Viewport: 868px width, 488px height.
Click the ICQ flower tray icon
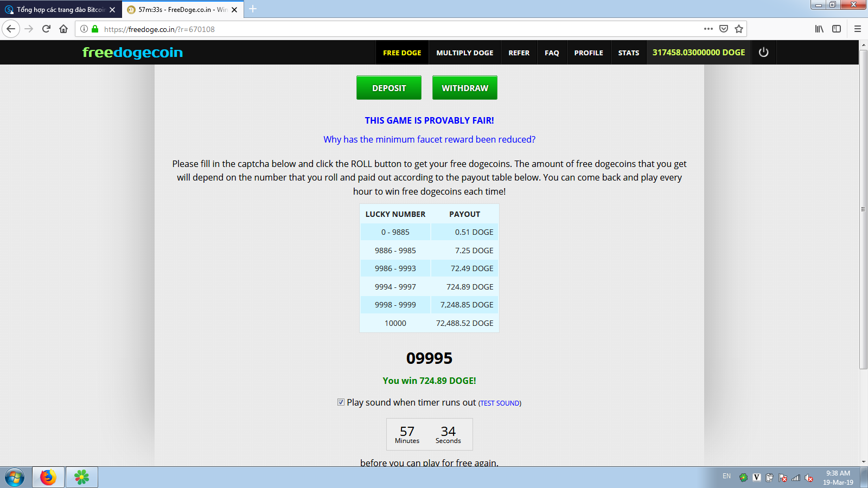[x=743, y=478]
